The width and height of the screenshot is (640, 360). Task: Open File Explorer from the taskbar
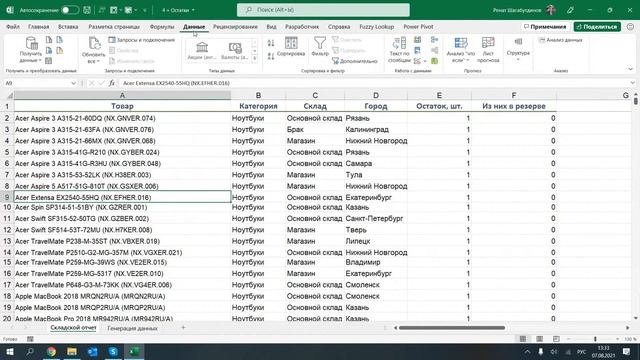72,351
